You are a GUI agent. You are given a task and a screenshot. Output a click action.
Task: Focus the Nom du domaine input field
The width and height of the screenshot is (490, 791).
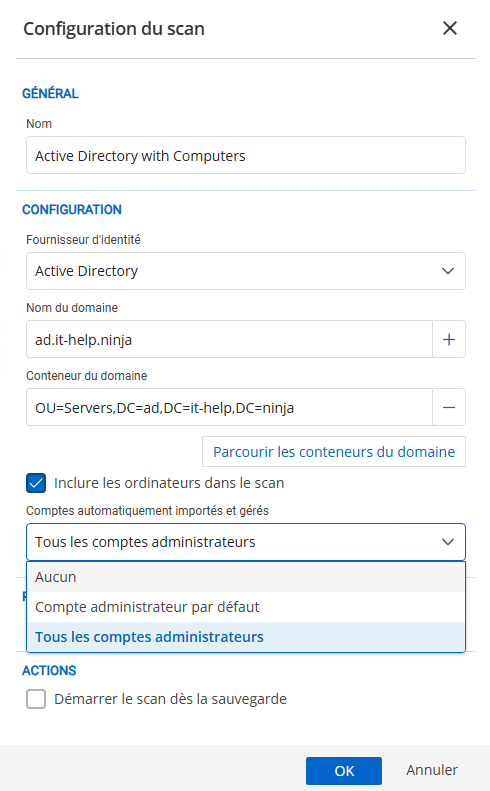coord(229,340)
